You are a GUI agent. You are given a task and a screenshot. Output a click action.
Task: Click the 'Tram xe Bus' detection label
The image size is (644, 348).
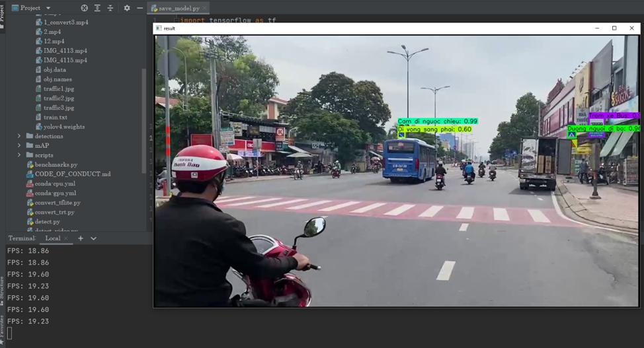(x=614, y=116)
